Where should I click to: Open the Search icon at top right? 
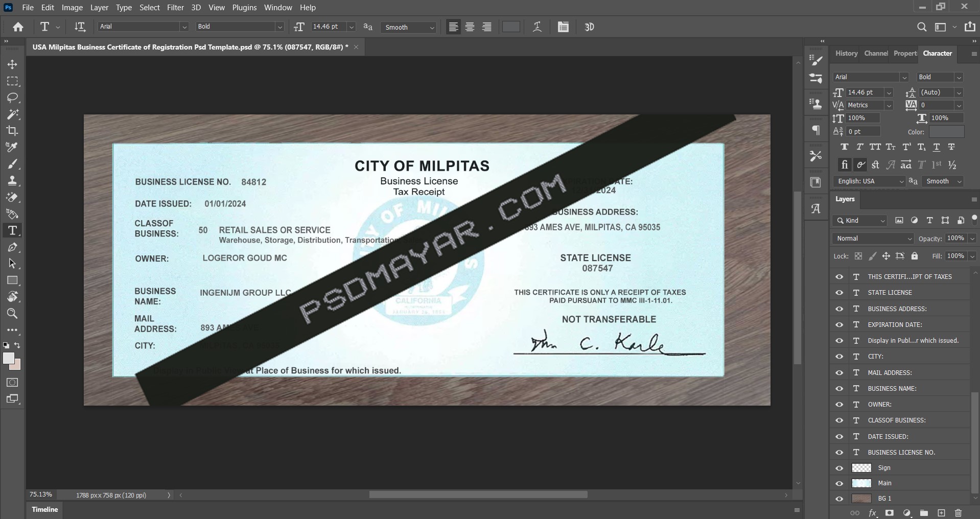click(x=922, y=27)
